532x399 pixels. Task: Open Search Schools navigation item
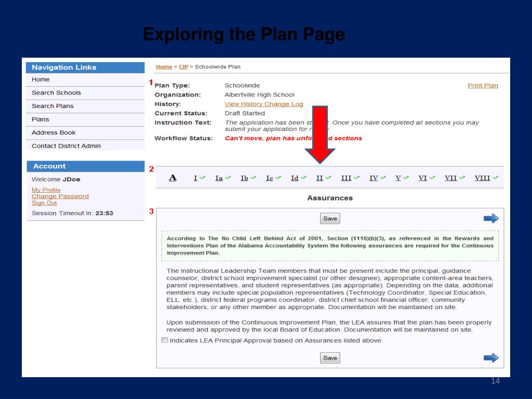(x=85, y=93)
